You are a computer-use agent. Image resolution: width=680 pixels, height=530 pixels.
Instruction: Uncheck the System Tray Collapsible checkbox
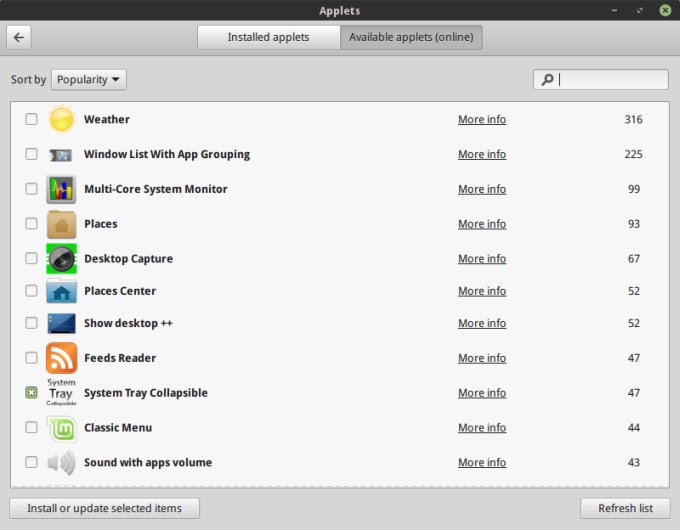click(x=31, y=393)
